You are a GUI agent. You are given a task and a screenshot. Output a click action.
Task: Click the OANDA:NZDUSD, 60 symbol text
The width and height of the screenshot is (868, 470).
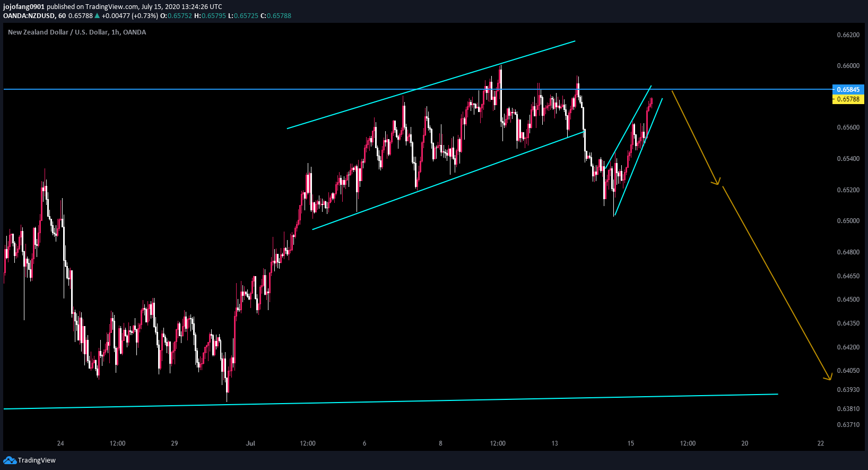click(x=34, y=16)
